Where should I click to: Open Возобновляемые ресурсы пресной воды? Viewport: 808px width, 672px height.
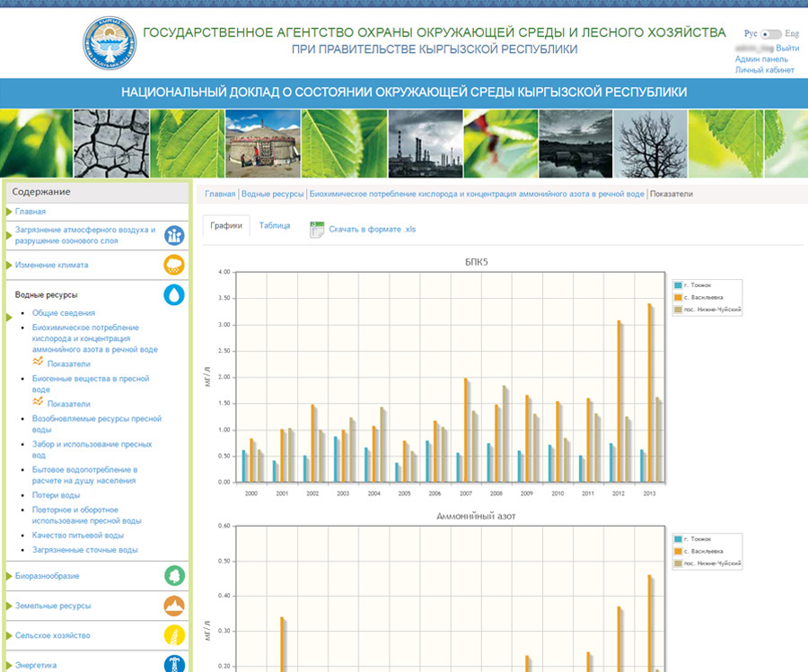coord(97,424)
